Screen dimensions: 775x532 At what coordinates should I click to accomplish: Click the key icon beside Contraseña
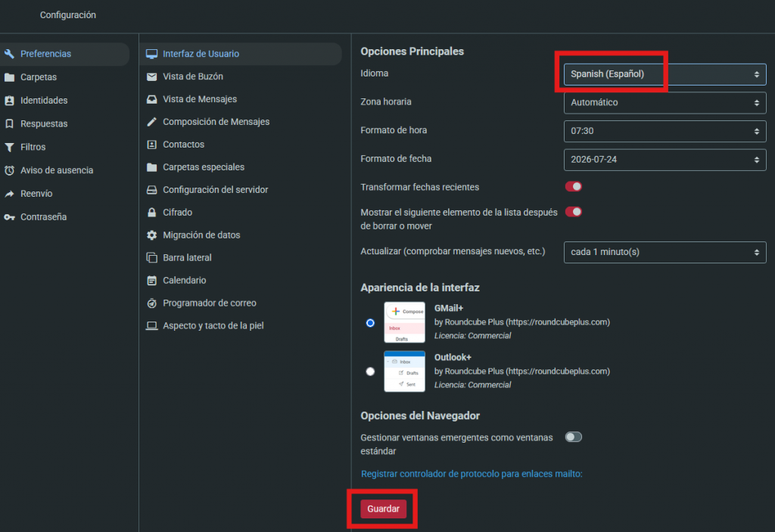coord(10,217)
